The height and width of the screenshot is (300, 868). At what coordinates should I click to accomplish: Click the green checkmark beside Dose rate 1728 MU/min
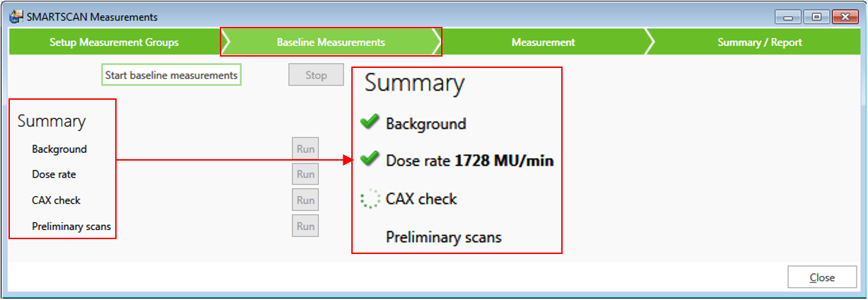(x=370, y=160)
